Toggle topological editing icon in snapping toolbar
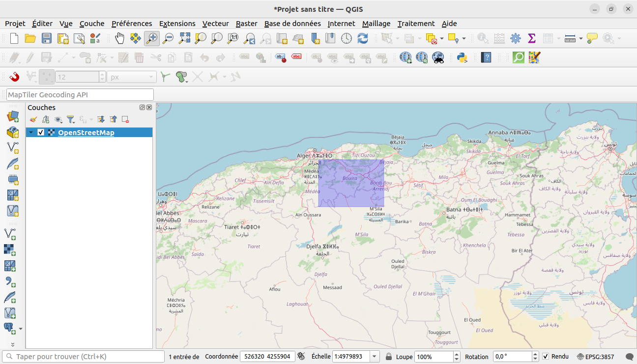Screen dimensions: 637x364 coord(165,77)
